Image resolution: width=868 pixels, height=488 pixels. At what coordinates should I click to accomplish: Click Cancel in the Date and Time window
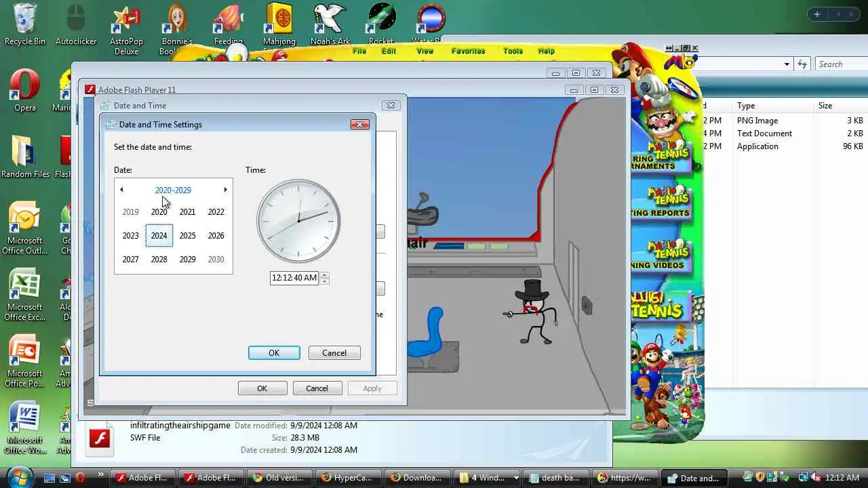tap(317, 388)
